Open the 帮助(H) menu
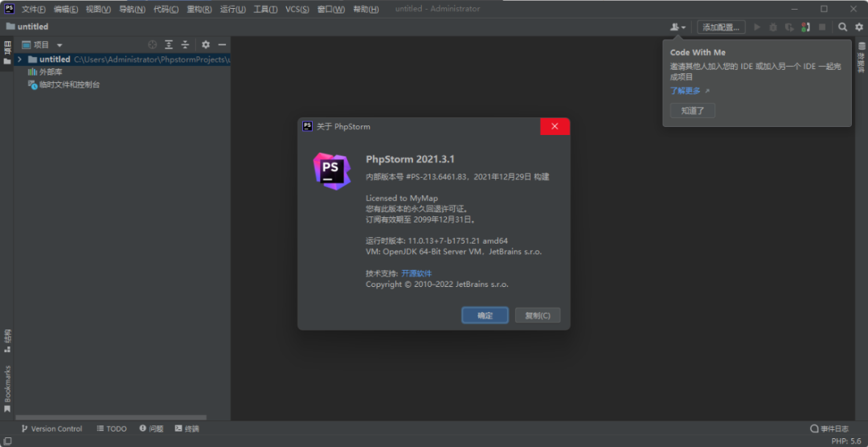 366,10
